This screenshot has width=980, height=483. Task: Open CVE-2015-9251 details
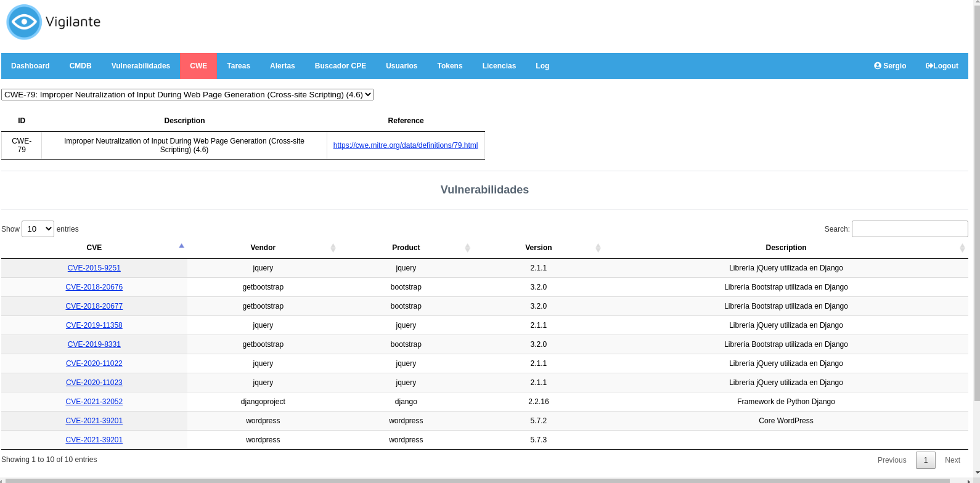[94, 268]
